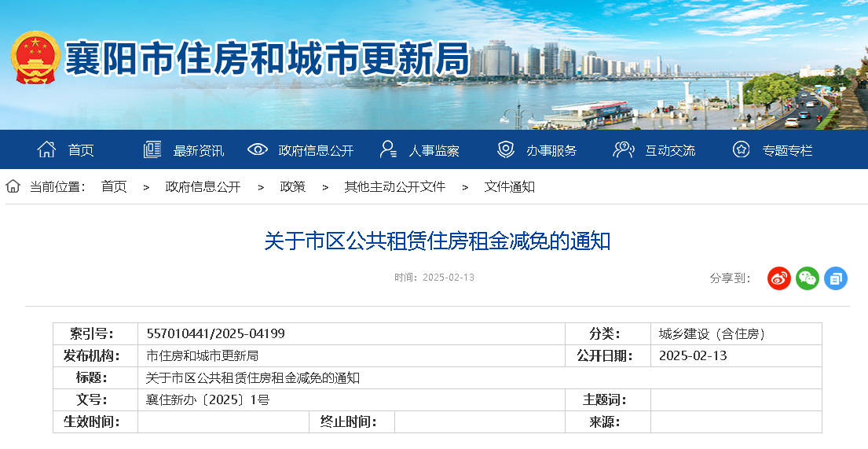The width and height of the screenshot is (868, 449).
Task: Click the breadcrumb house icon
Action: click(13, 186)
